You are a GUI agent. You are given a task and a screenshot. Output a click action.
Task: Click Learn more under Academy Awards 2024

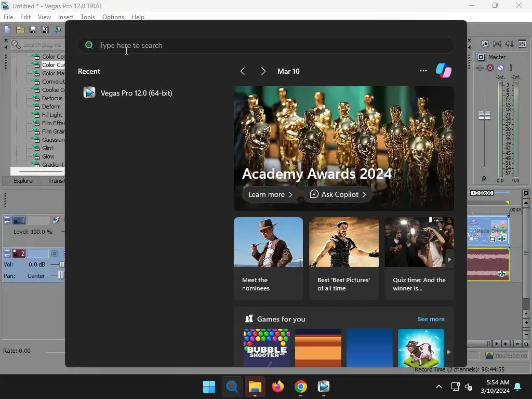[x=270, y=194]
